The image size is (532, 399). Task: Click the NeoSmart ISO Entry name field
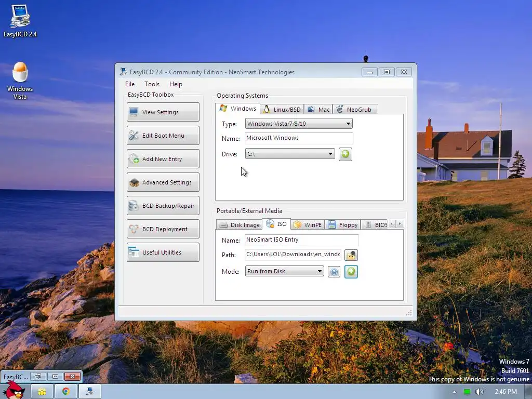[302, 240]
